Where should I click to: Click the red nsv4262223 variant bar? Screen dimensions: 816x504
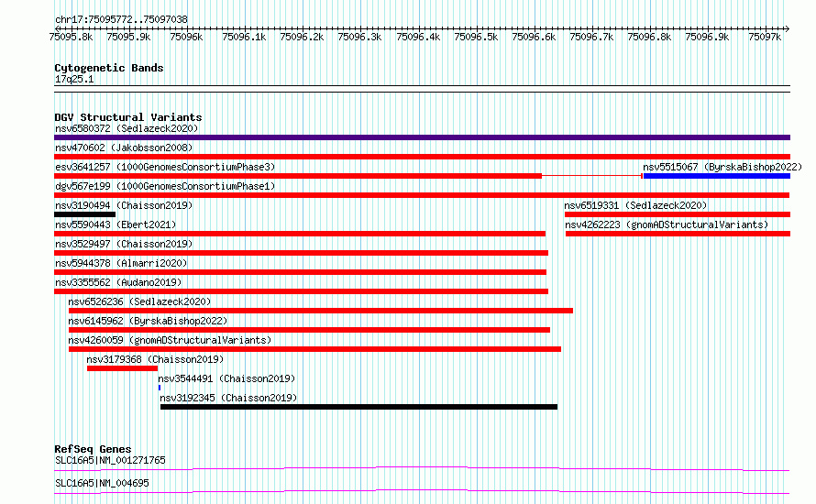coord(678,234)
